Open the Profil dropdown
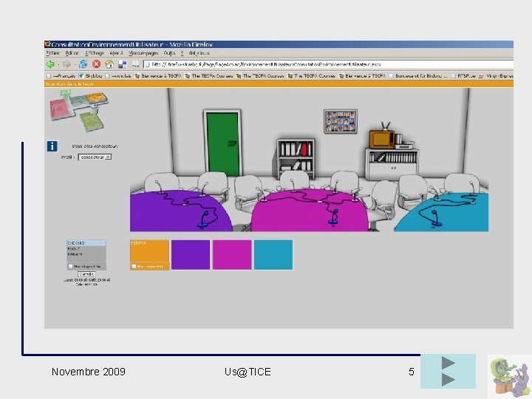This screenshot has height=399, width=532. click(95, 157)
